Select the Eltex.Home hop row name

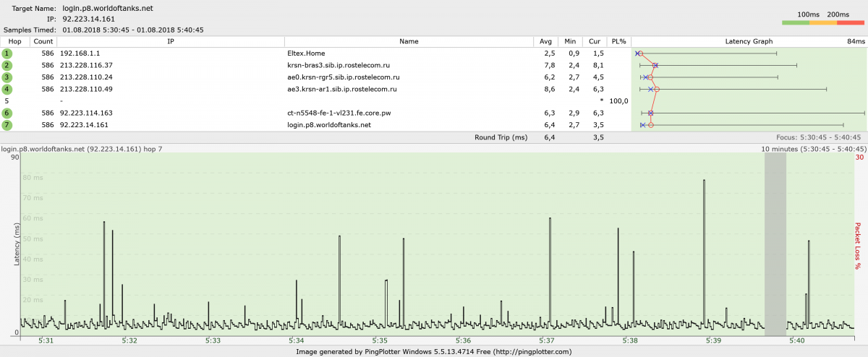point(305,53)
